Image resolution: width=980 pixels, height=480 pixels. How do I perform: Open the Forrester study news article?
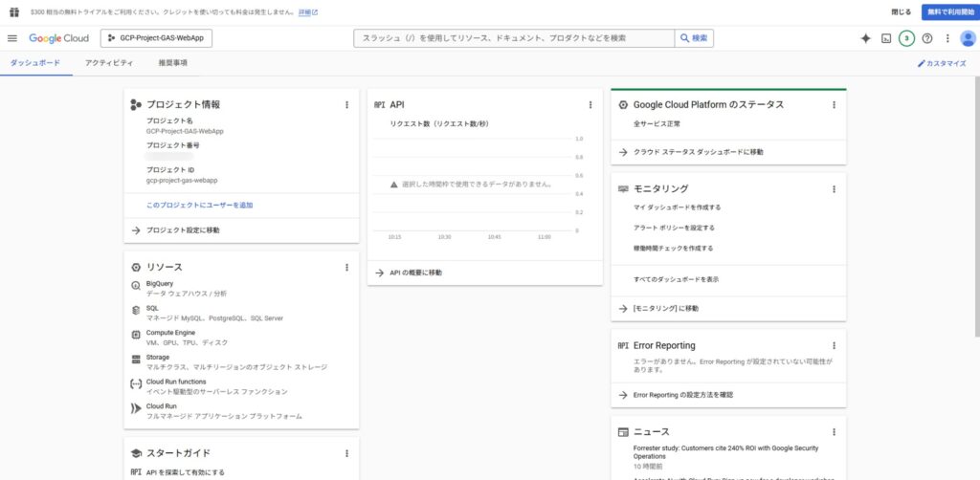tap(725, 452)
